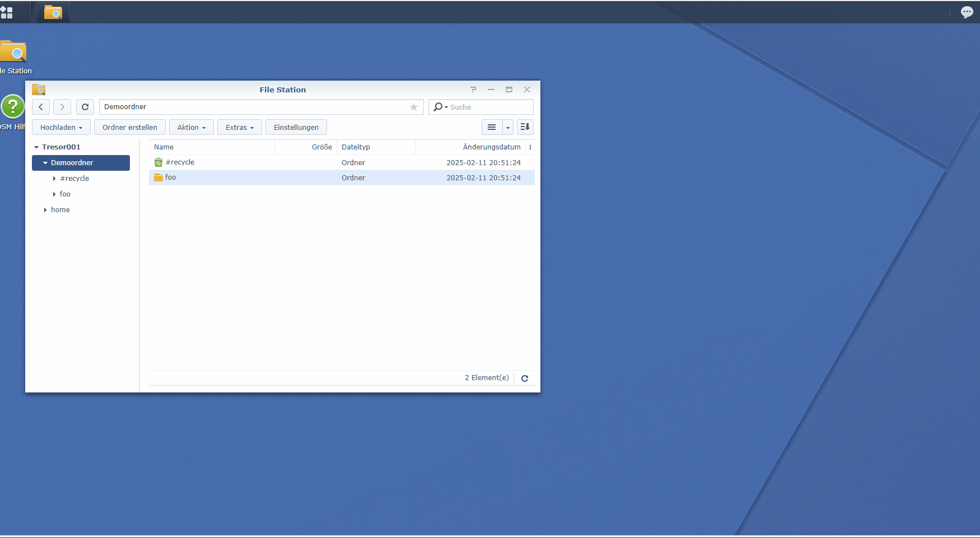Collapse the Tresor001 tree node

click(36, 147)
